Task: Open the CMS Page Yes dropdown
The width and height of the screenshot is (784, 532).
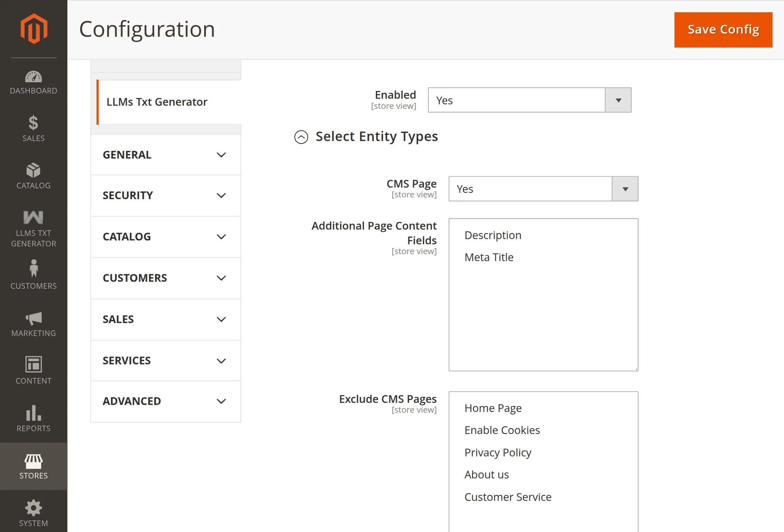Action: click(543, 189)
